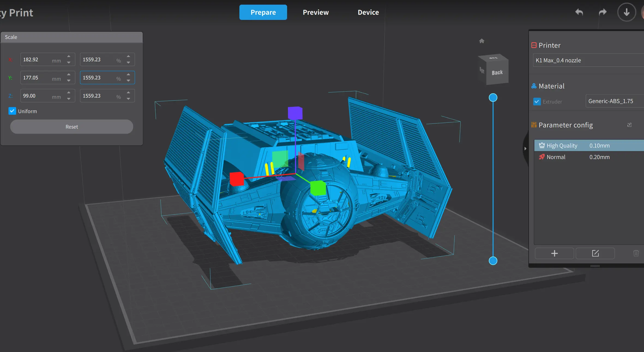This screenshot has height=352, width=644.
Task: Decrease Y percent with down arrow
Action: pos(128,81)
